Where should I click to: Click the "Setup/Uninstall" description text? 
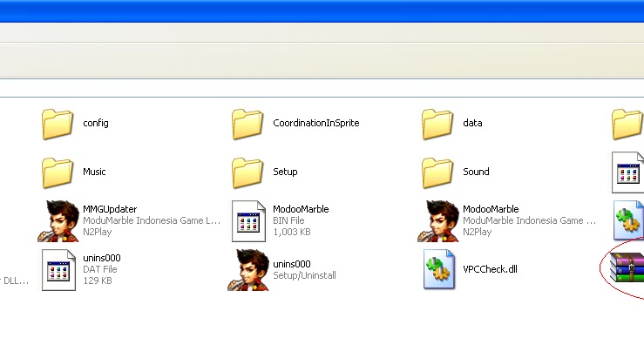304,275
